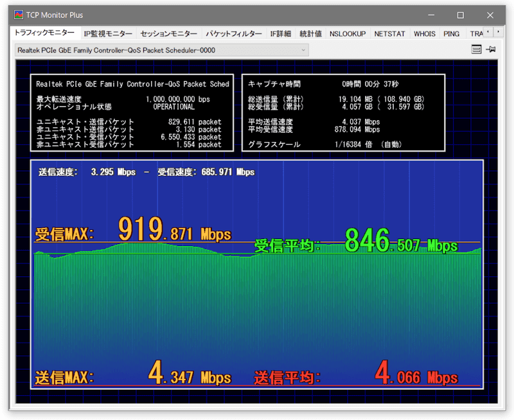The width and height of the screenshot is (514, 420).
Task: Go to the パケットフィルター tab
Action: (x=234, y=34)
